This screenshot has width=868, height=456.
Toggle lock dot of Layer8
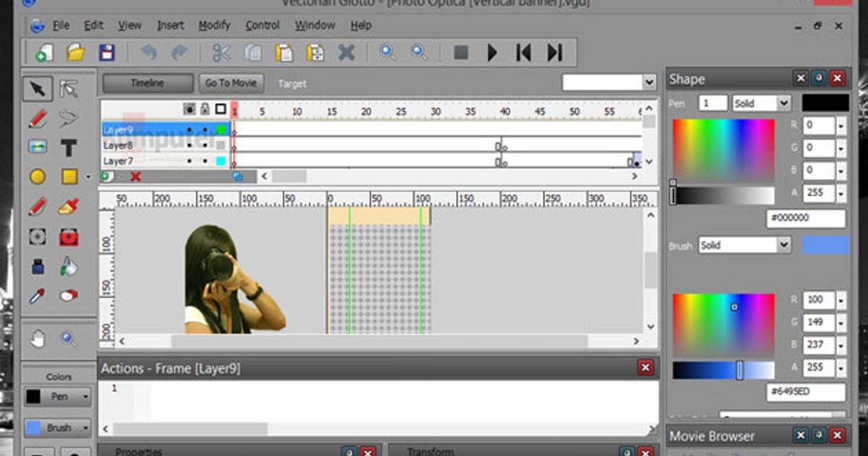click(x=205, y=145)
